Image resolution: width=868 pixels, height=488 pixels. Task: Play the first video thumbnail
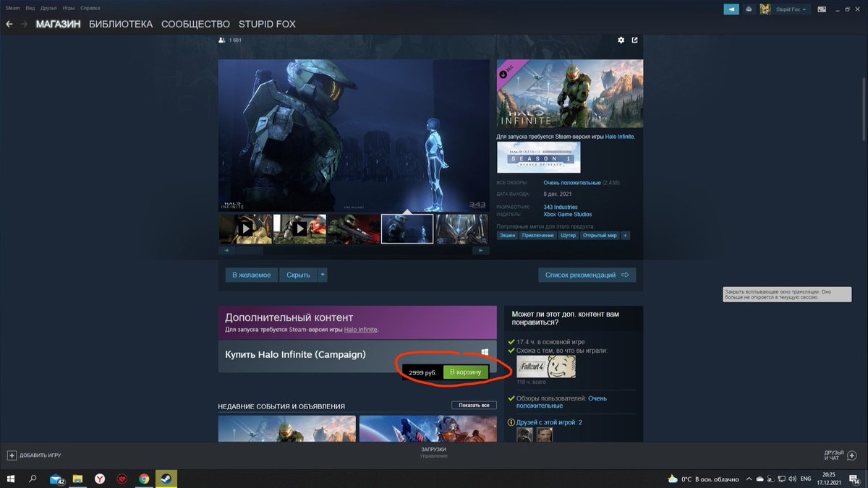point(245,229)
